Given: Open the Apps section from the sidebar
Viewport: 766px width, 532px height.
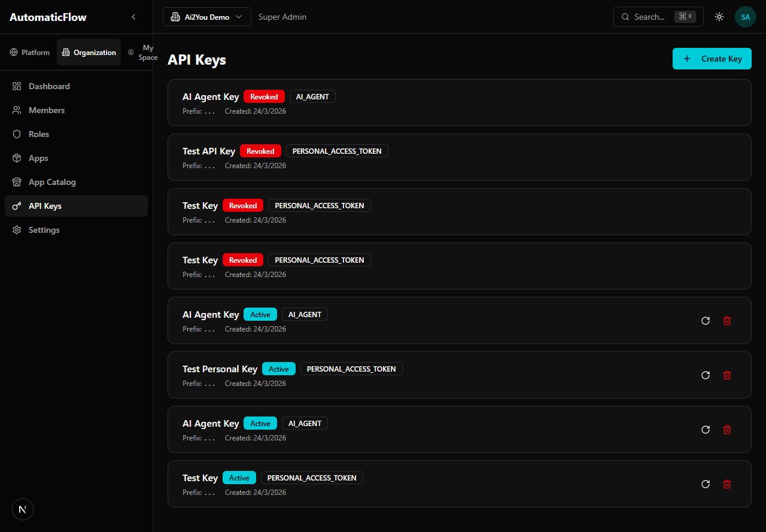Looking at the screenshot, I should (x=38, y=158).
